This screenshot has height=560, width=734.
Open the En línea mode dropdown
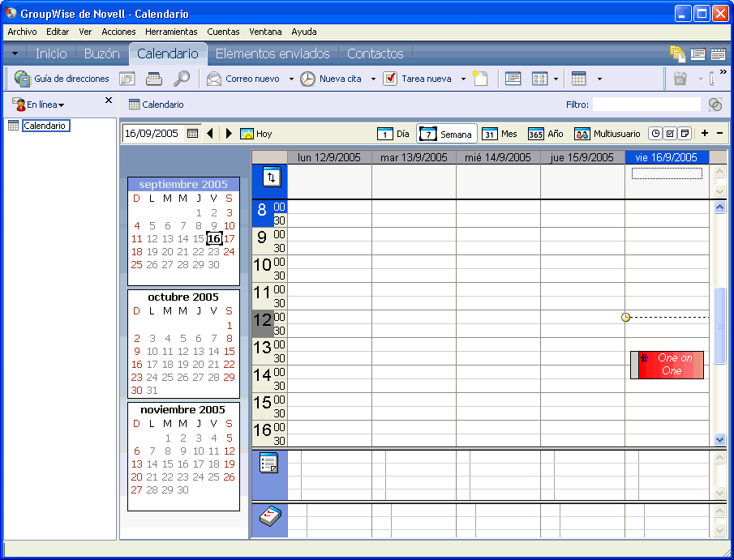[39, 105]
